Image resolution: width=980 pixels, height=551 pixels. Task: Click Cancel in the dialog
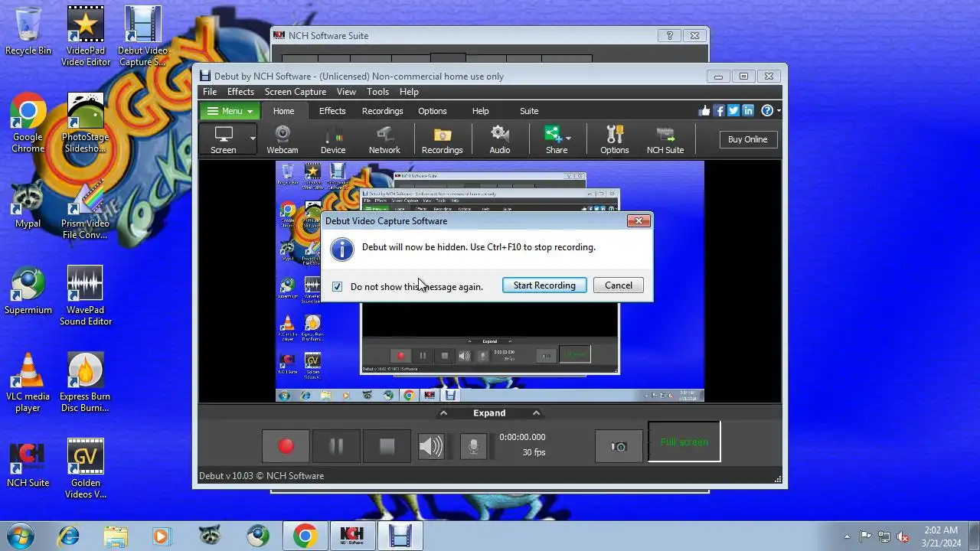(x=619, y=285)
